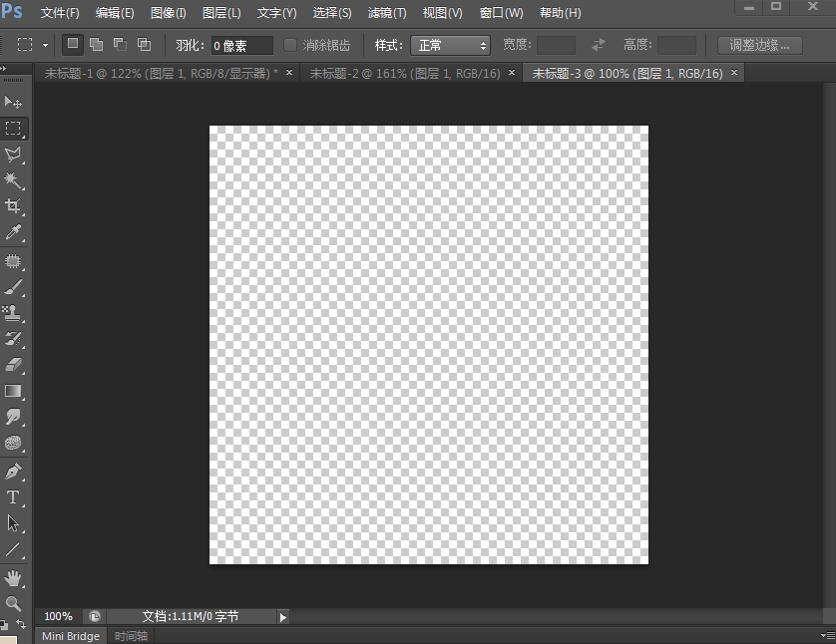This screenshot has width=836, height=644.
Task: Reset to default foreground and background colors
Action: (x=4, y=624)
